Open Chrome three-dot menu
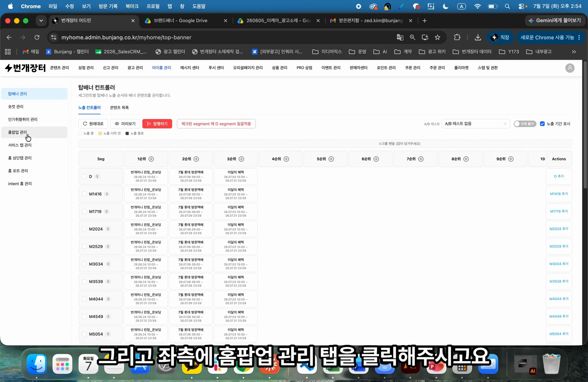588x382 pixels. 579,37
